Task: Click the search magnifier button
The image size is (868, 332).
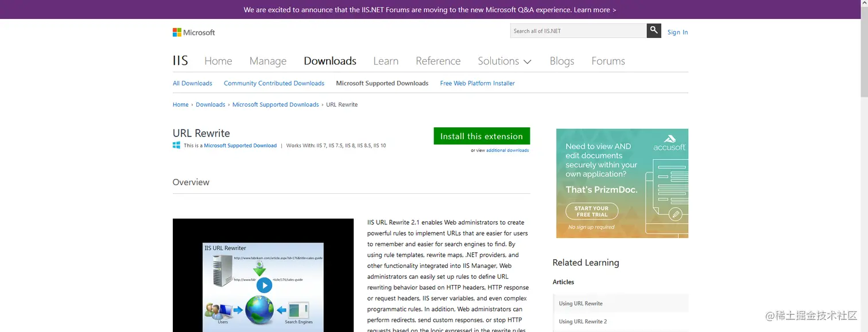Action: click(654, 31)
